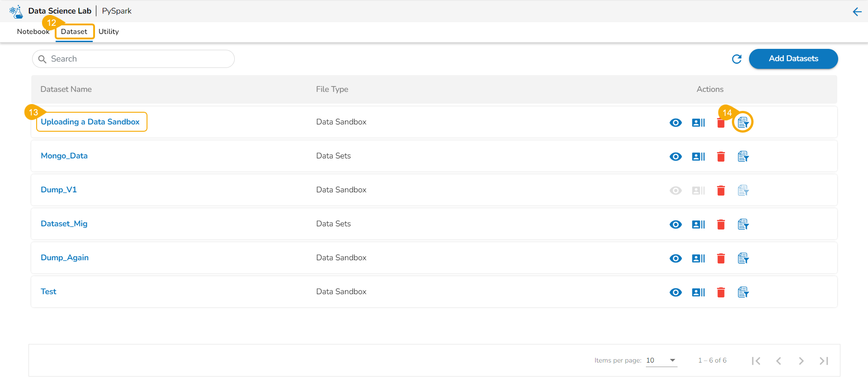Open the Uploading a Data Sandbox link

point(90,122)
